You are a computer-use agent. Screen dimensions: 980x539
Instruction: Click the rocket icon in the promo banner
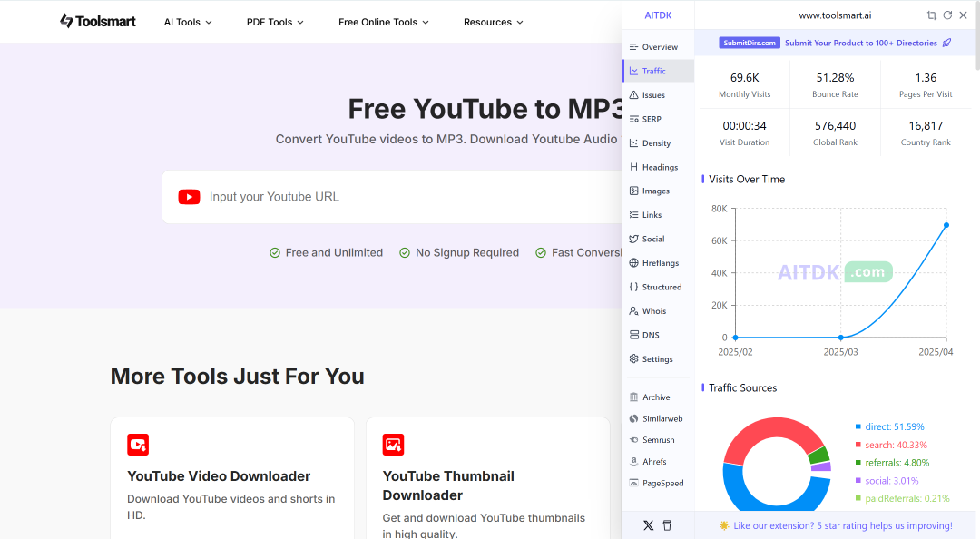(946, 43)
